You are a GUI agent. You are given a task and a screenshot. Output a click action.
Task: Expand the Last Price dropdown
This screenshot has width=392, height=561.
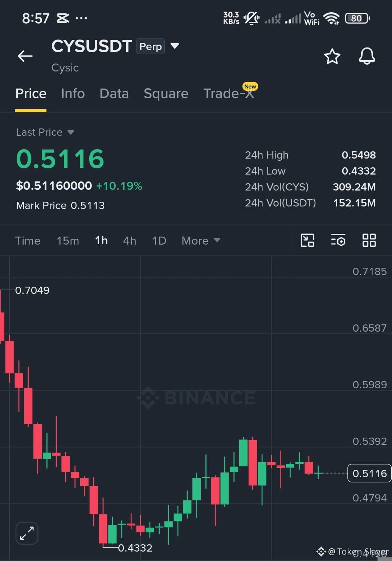click(71, 132)
